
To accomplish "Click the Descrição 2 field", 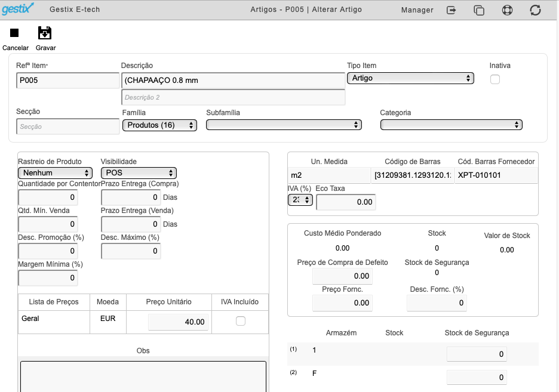I will (x=233, y=97).
